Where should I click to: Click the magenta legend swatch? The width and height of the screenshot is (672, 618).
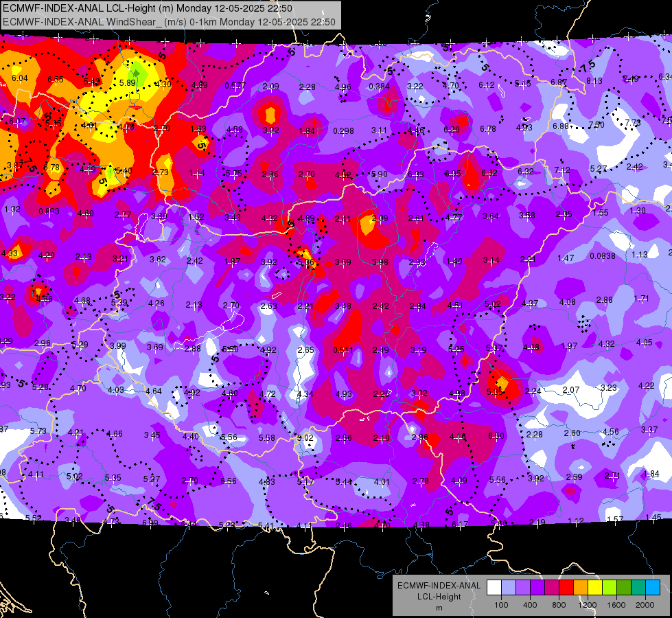(x=552, y=588)
